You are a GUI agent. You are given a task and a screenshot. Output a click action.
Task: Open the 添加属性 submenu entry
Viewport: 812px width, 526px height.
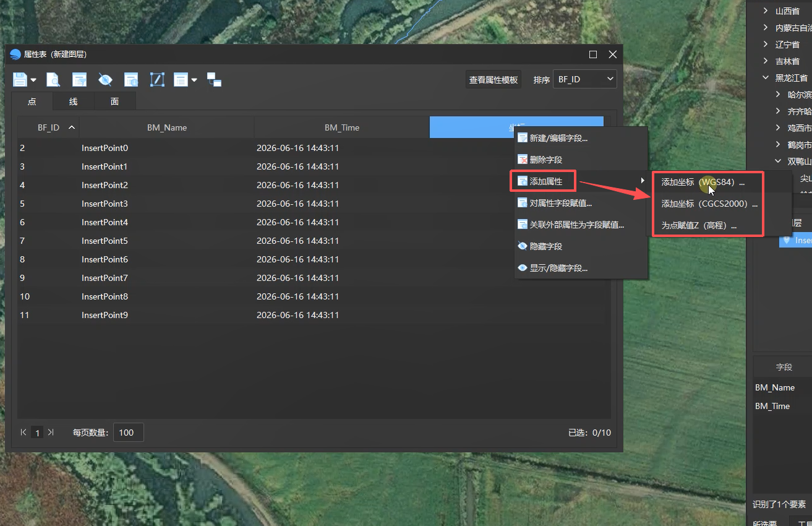(581, 181)
